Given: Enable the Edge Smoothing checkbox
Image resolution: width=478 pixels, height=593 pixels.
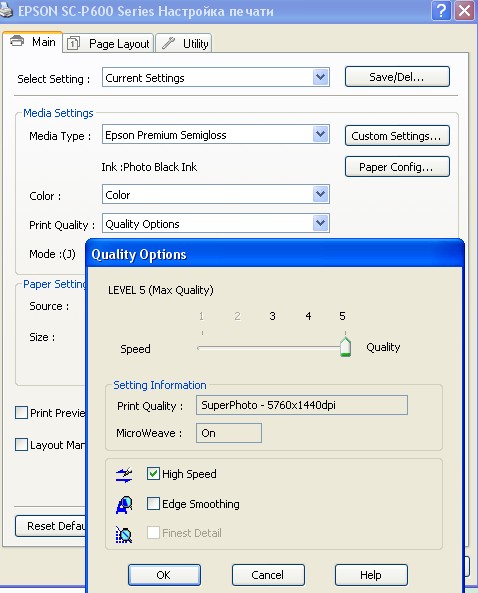Looking at the screenshot, I should pos(153,503).
